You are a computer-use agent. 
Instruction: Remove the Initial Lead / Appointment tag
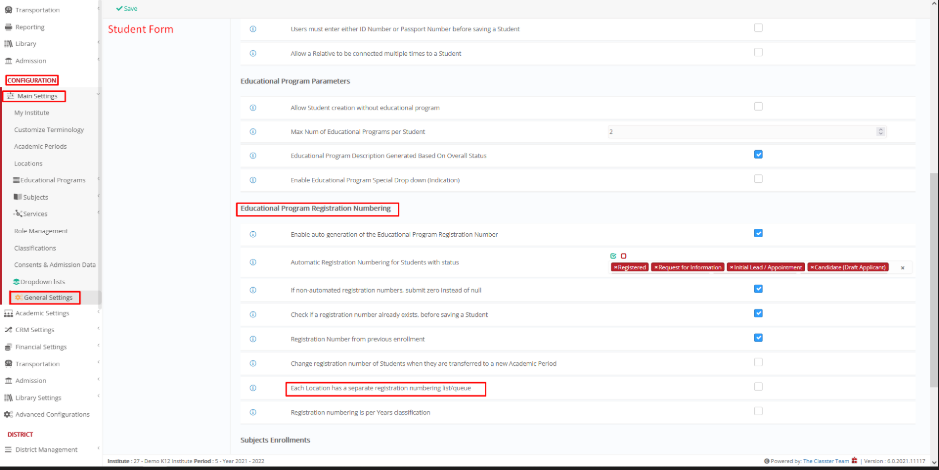(731, 268)
